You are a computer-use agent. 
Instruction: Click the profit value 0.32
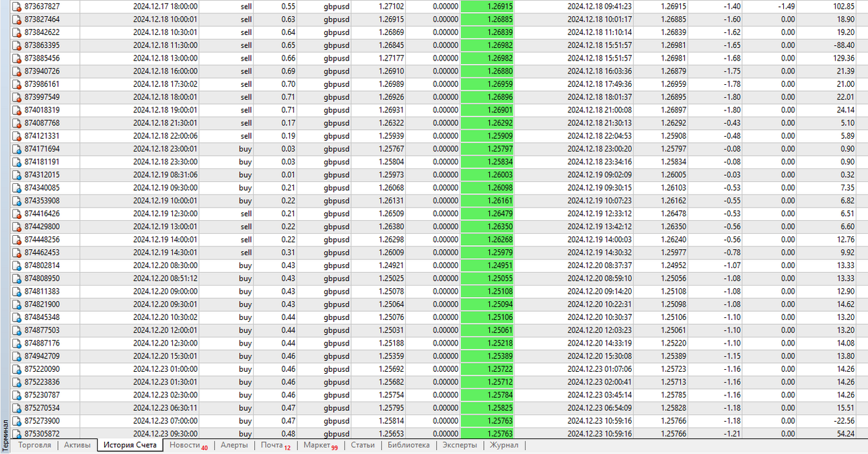click(848, 175)
